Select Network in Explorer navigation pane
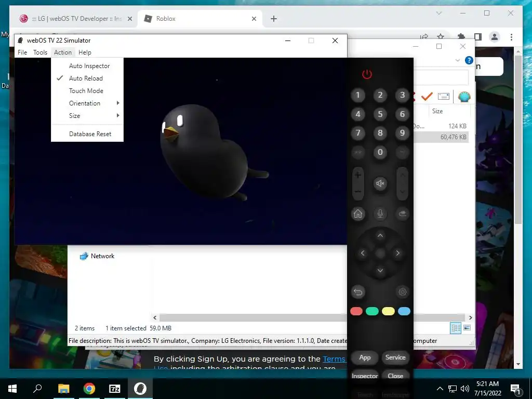The width and height of the screenshot is (532, 399). [102, 256]
